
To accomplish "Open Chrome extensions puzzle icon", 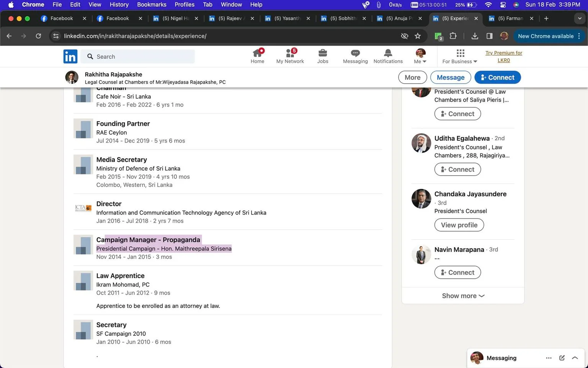I will (453, 36).
